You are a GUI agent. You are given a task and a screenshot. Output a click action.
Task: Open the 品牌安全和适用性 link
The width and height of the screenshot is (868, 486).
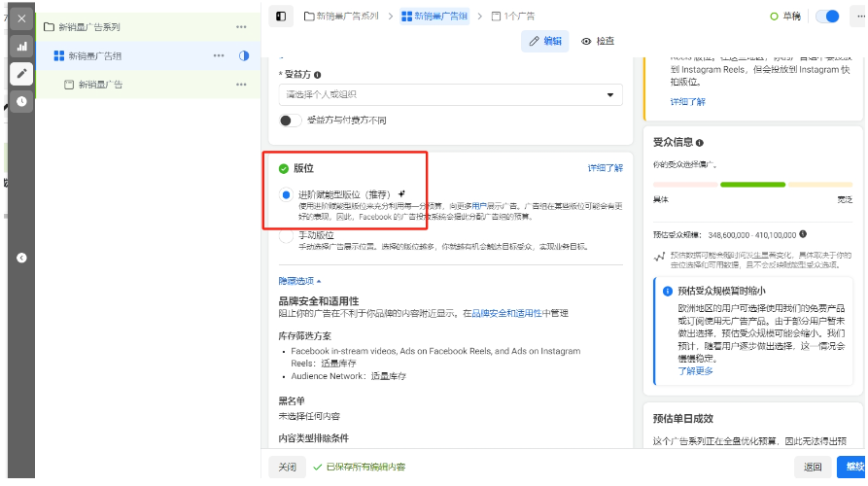pos(506,313)
